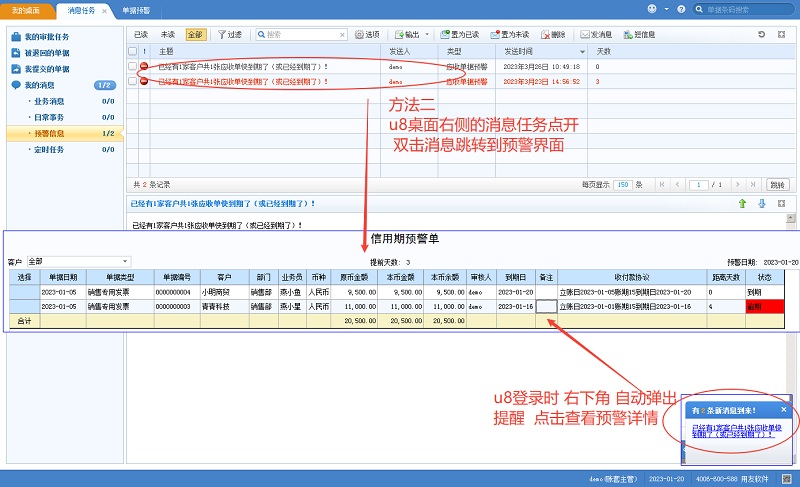Maximize the message list panel
The image size is (800, 487).
(781, 34)
